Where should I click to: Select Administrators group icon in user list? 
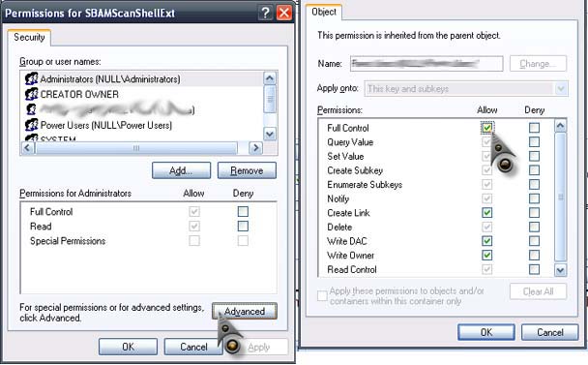32,78
